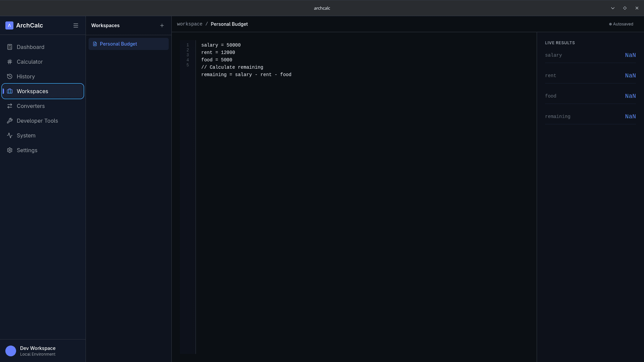Click line number 1 in gutter
This screenshot has height=362, width=644.
pyautogui.click(x=187, y=45)
